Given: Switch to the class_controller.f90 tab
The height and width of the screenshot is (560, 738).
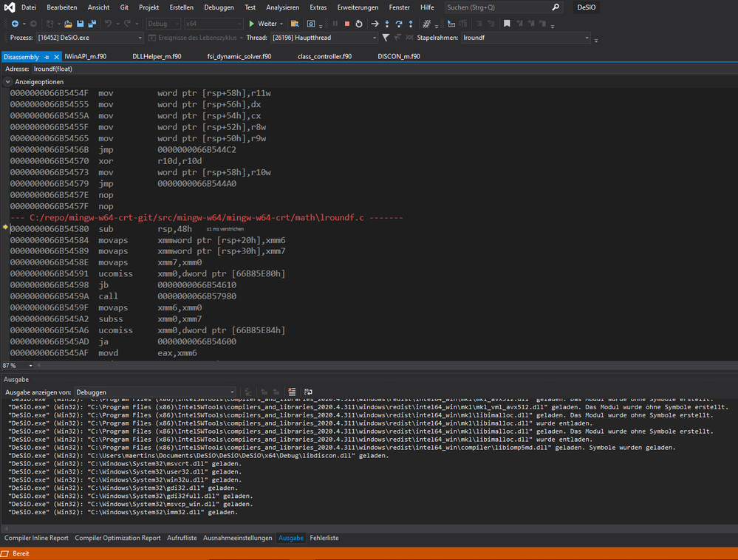Looking at the screenshot, I should coord(324,56).
